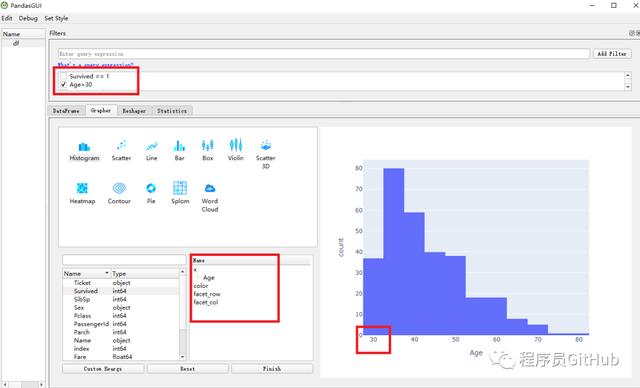640x388 pixels.
Task: Uncheck the Age>30 filter checkbox
Action: [64, 84]
